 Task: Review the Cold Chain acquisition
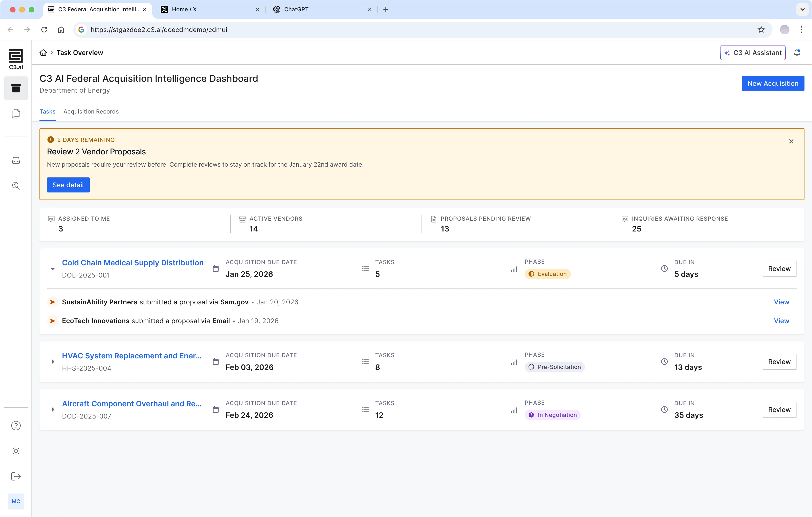(x=779, y=269)
